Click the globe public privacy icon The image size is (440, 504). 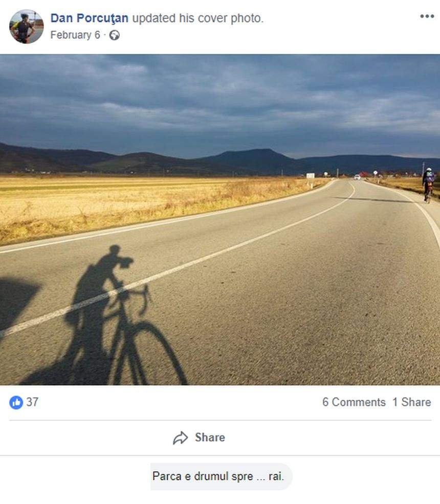[x=115, y=35]
